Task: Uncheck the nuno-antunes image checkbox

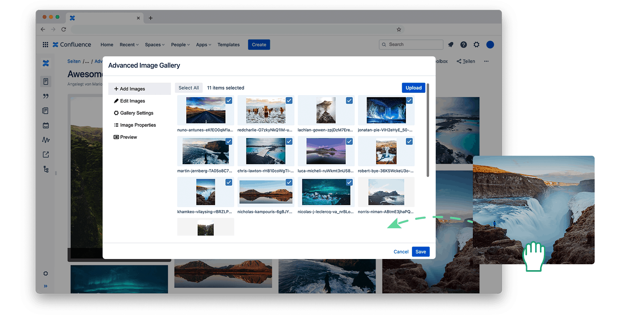Action: (229, 100)
